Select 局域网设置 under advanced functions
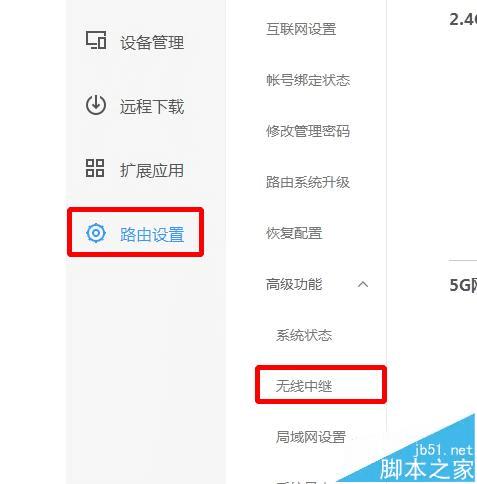 [311, 437]
